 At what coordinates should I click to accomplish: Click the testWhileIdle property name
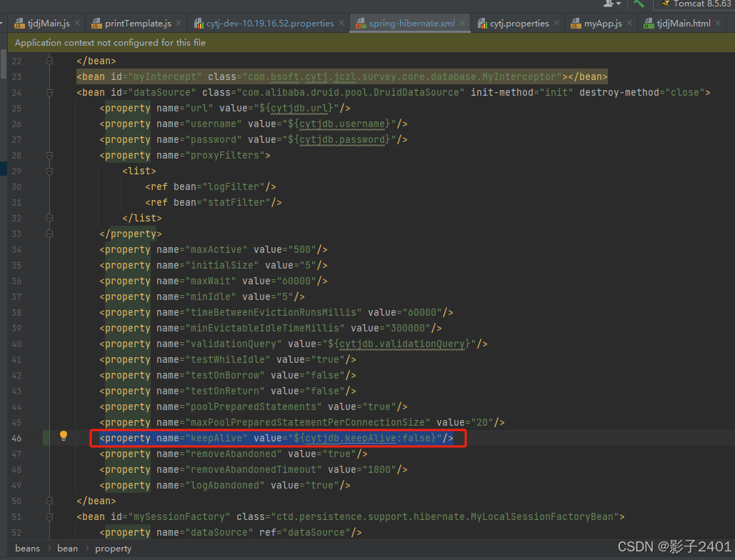tap(227, 359)
